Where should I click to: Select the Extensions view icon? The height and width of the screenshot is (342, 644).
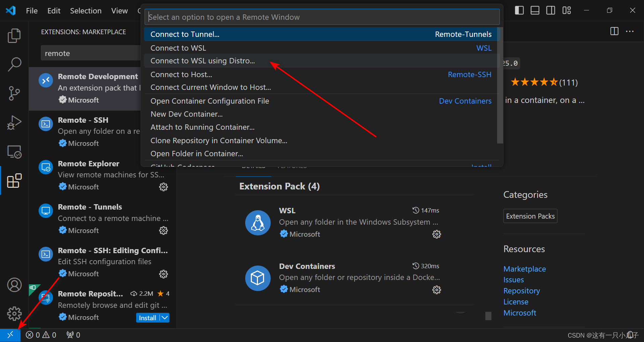14,181
